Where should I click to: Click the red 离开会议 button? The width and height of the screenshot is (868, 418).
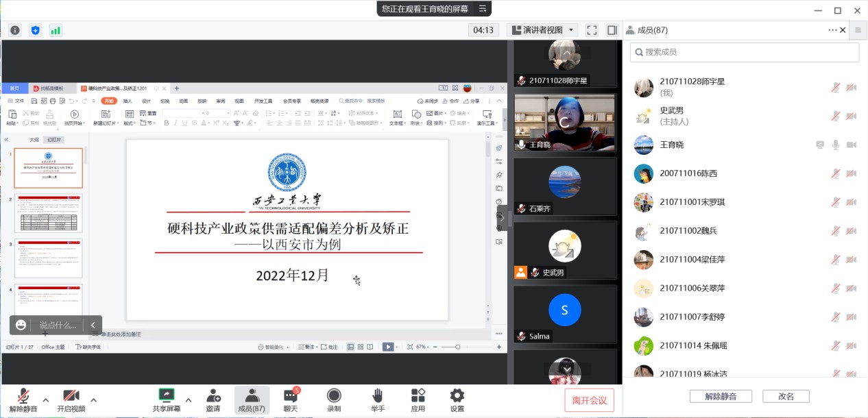tap(589, 400)
